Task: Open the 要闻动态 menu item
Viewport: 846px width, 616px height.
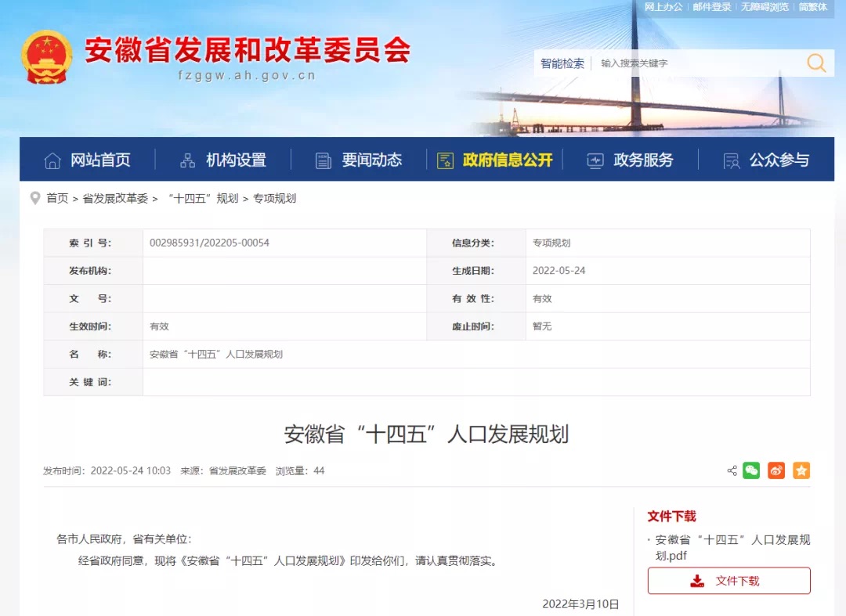Action: (372, 160)
